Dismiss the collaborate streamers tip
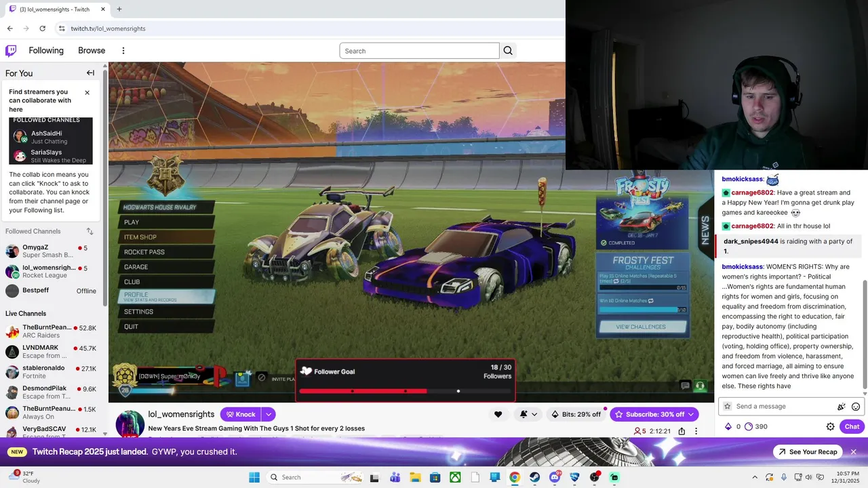868x488 pixels. point(87,93)
